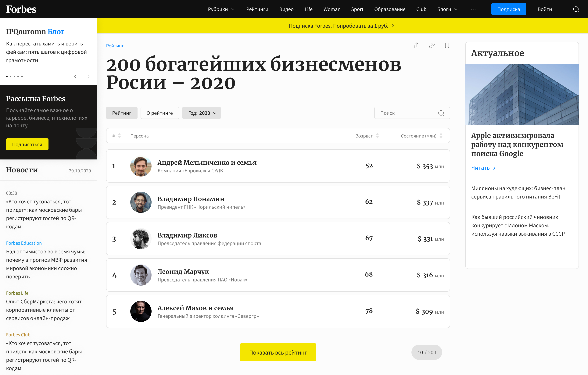Sort by the Состояние (млн) column
The width and height of the screenshot is (588, 375).
coord(441,136)
